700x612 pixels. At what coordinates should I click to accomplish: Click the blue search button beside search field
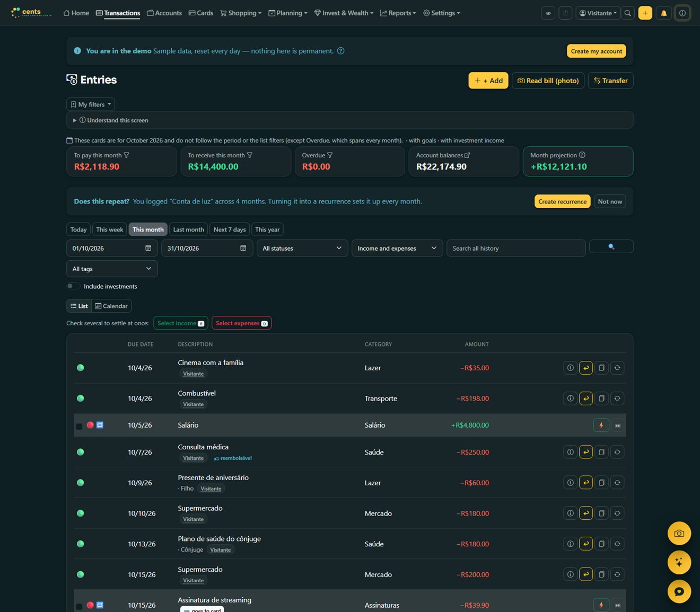tap(611, 246)
